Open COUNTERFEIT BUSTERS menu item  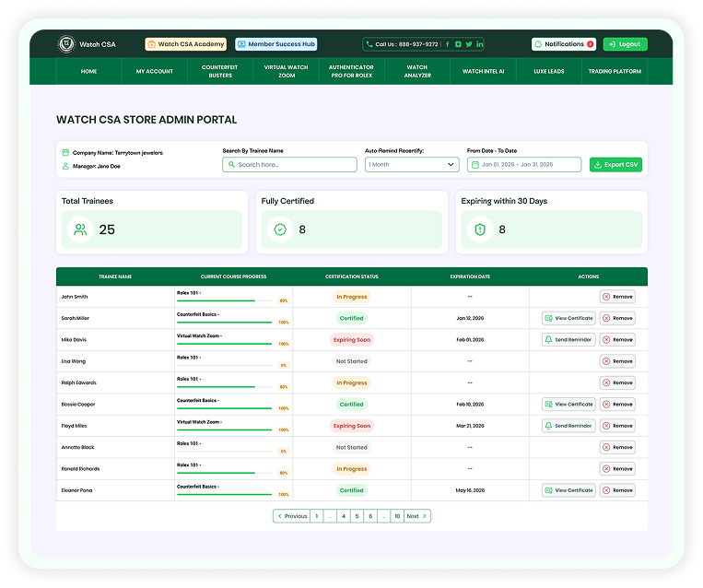coord(220,71)
